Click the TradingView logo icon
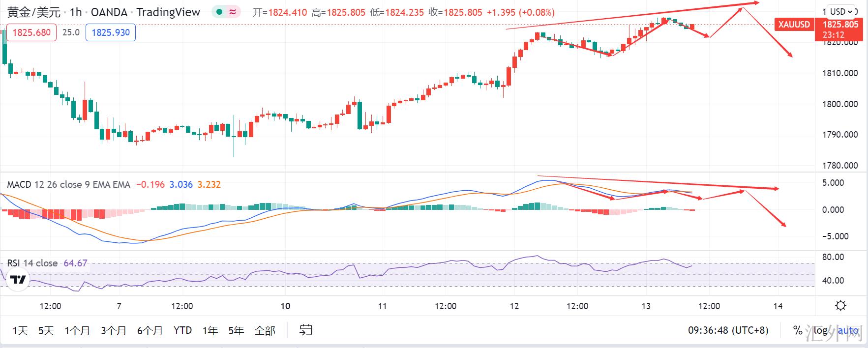Viewport: 868px width, 348px height. (x=18, y=280)
